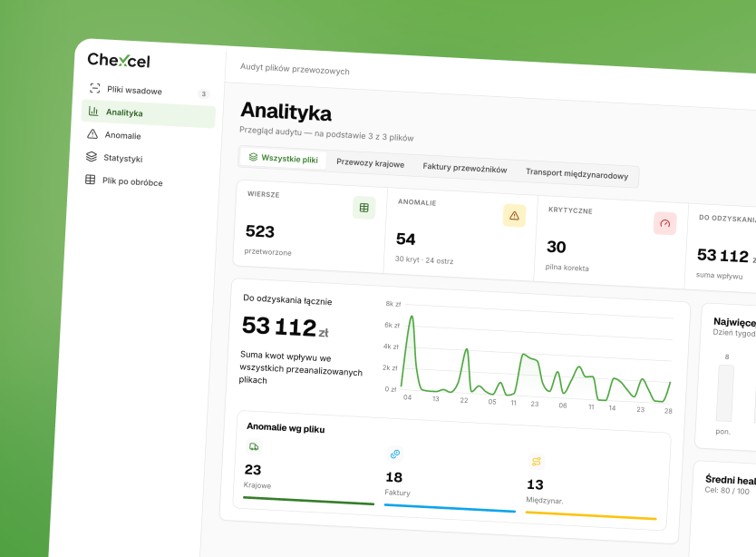
Task: Click the green Krajowe progress bar
Action: 308,501
